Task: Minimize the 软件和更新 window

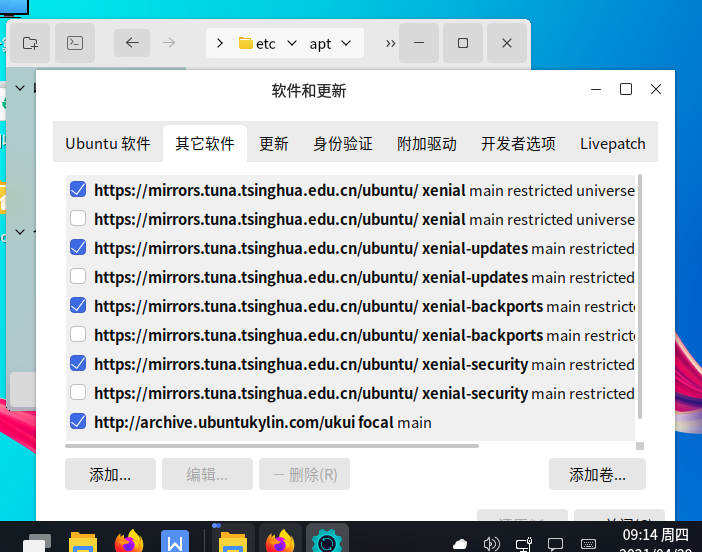Action: coord(596,89)
